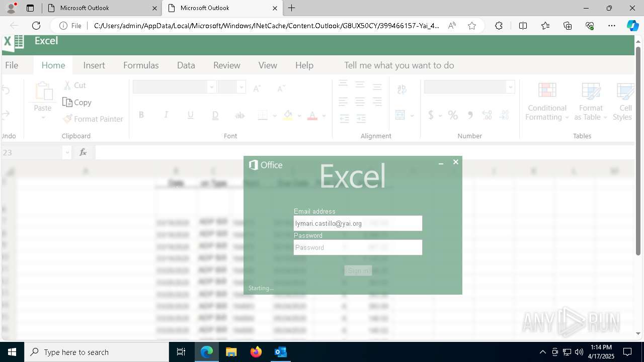Switch to the Insert tab

click(x=94, y=65)
